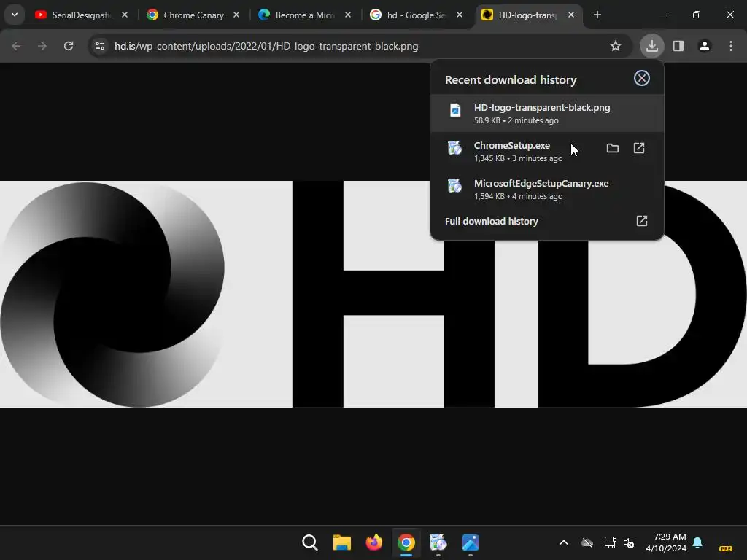Viewport: 747px width, 560px height.
Task: View site information icon in address bar
Action: pyautogui.click(x=100, y=46)
